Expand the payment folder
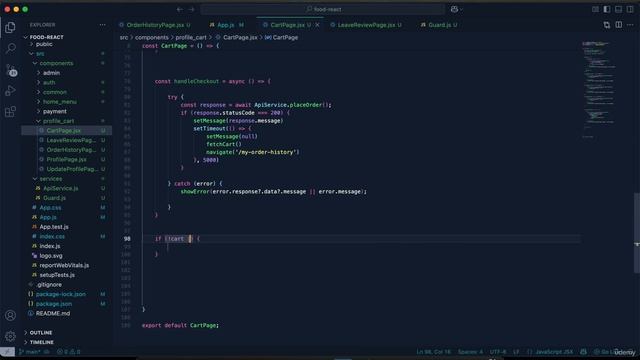Image resolution: width=640 pixels, height=360 pixels. (x=55, y=111)
